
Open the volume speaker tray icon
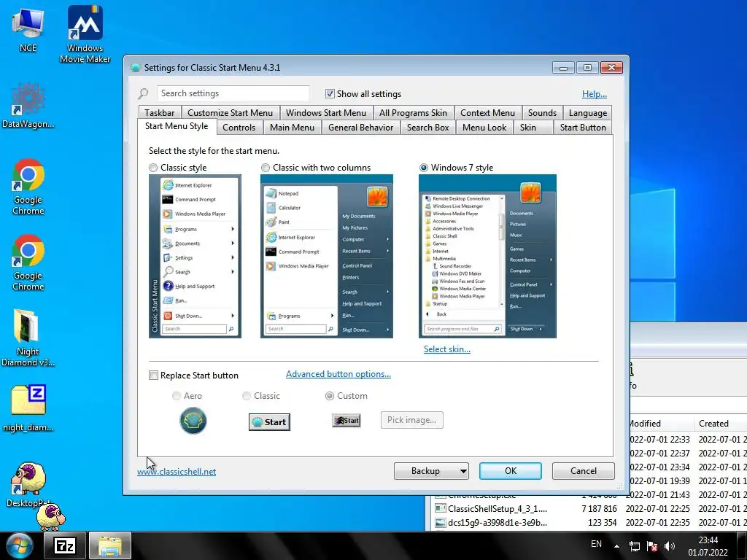pos(670,546)
